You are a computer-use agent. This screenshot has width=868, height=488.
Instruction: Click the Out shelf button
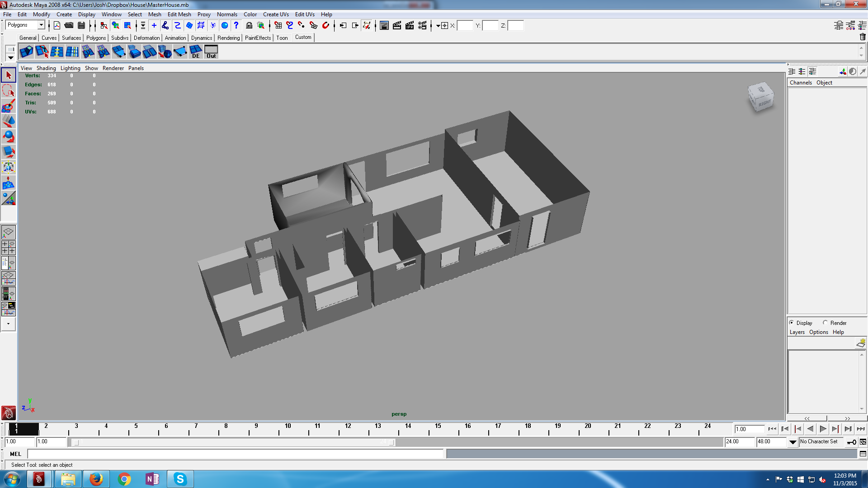pyautogui.click(x=211, y=52)
